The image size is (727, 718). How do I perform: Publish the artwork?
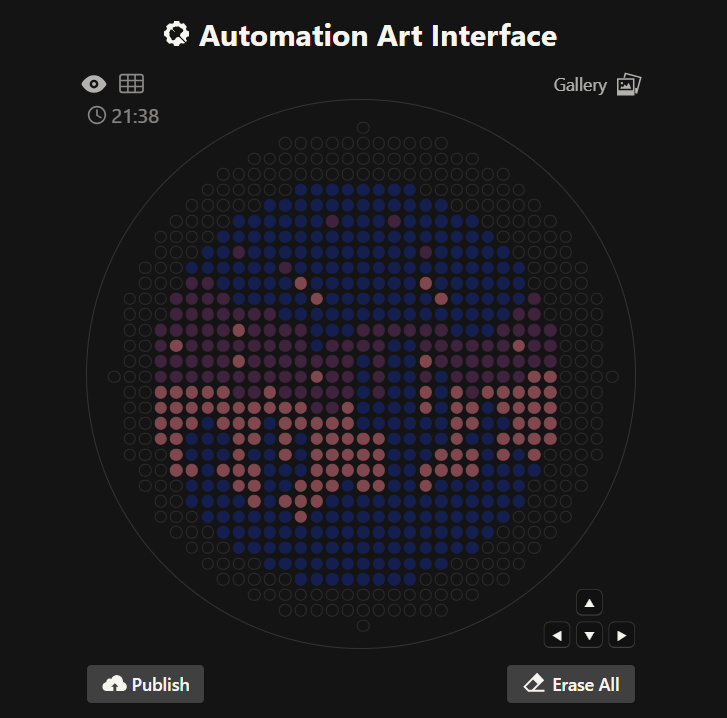point(145,684)
